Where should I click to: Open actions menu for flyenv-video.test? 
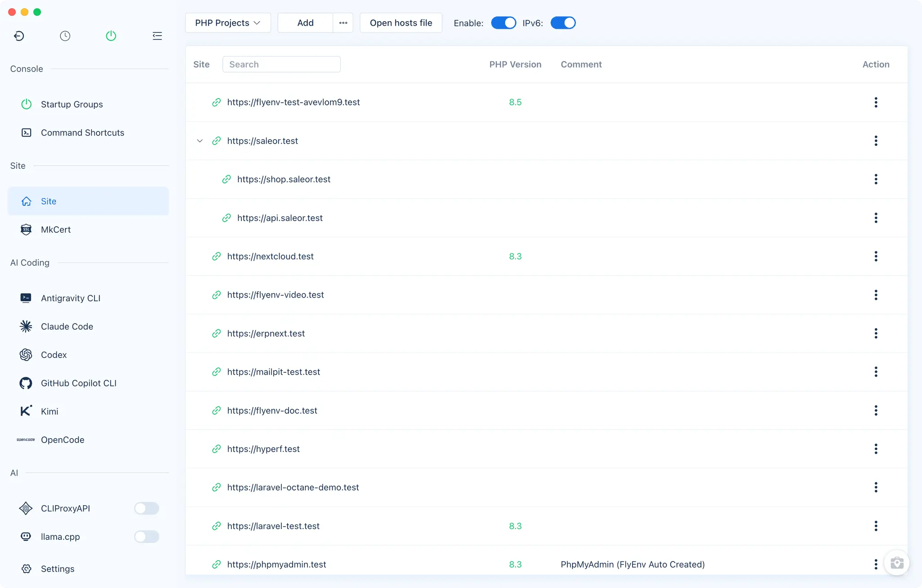(876, 295)
